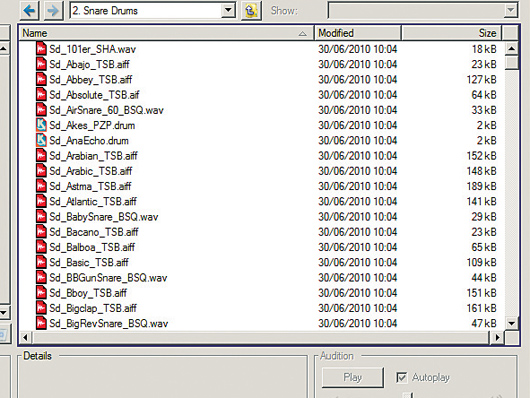
Task: Select file name Sd_Abajo_TSB.aiff
Action: coord(89,65)
